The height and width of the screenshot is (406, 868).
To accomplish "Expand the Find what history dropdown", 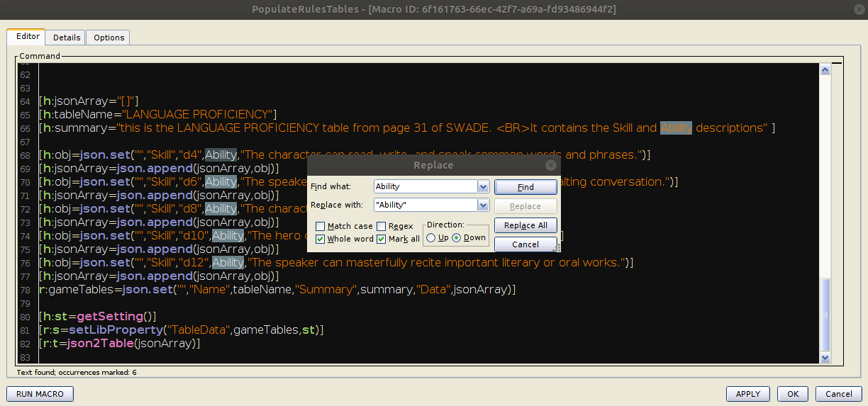I will (484, 186).
